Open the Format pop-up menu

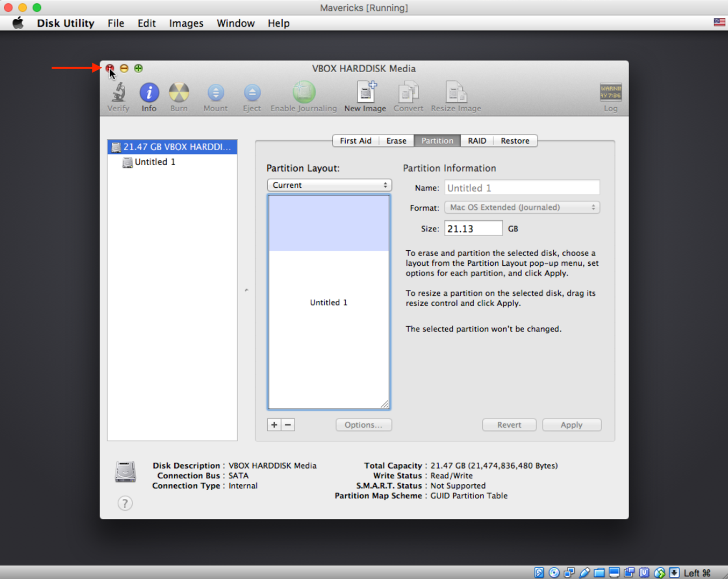tap(522, 208)
